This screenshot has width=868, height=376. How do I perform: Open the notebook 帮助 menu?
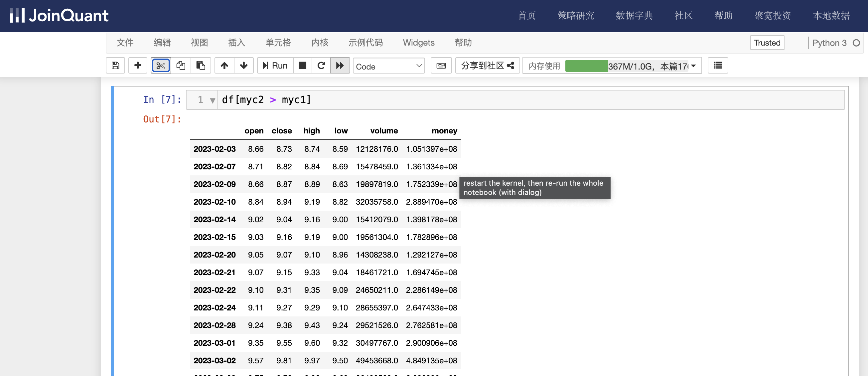click(x=463, y=43)
